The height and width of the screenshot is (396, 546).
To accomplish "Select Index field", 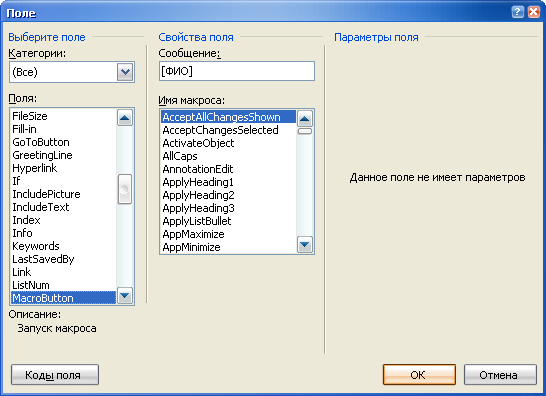I will tap(64, 220).
